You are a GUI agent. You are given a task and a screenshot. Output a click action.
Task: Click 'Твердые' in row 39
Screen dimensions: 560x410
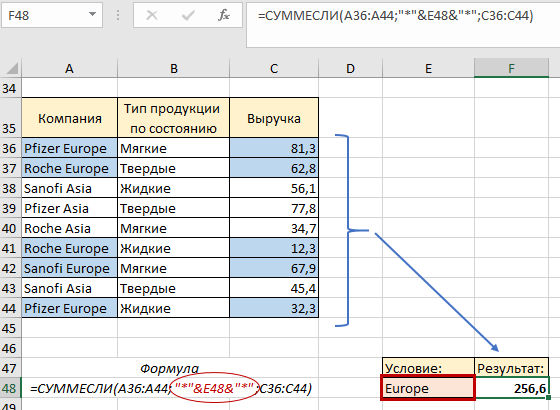[174, 208]
